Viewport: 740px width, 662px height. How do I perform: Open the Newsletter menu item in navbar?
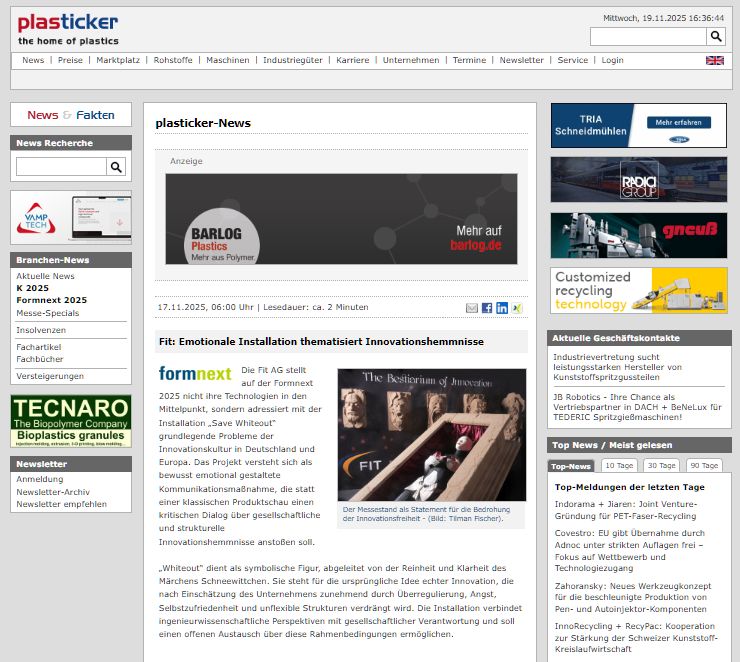coord(521,60)
